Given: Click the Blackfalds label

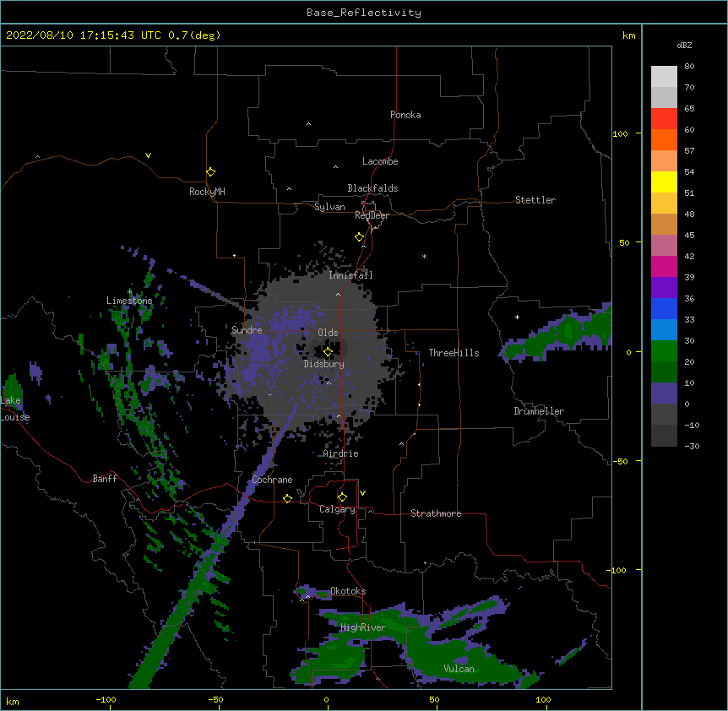Looking at the screenshot, I should tap(372, 188).
